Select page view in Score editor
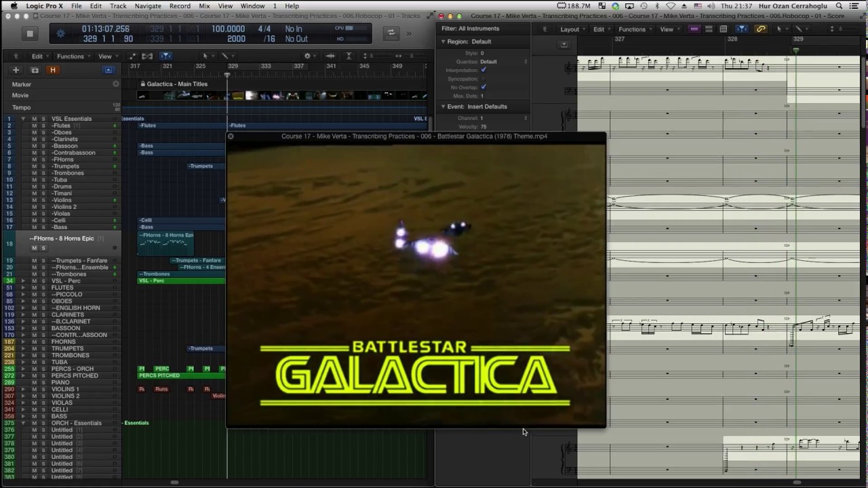 (x=724, y=29)
